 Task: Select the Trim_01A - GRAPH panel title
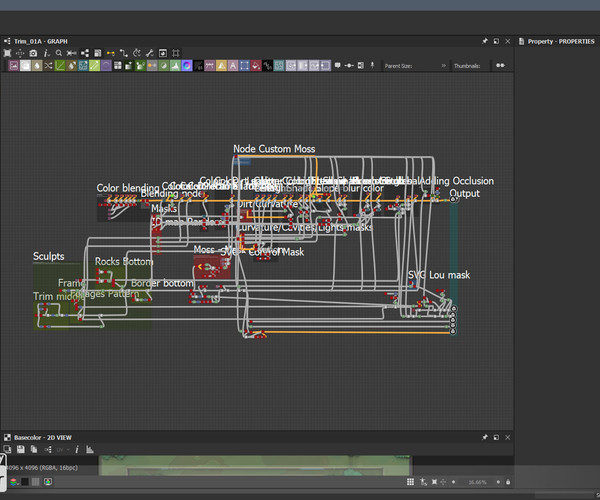[41, 41]
